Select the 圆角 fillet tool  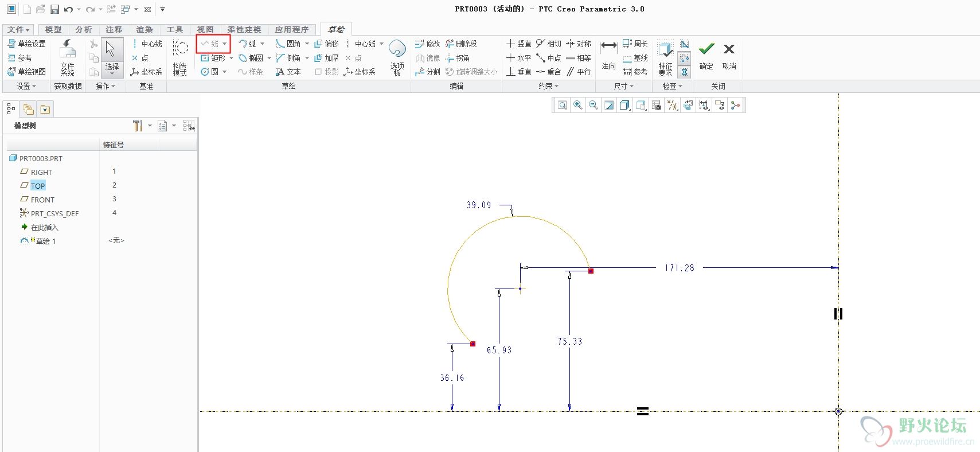click(x=288, y=44)
